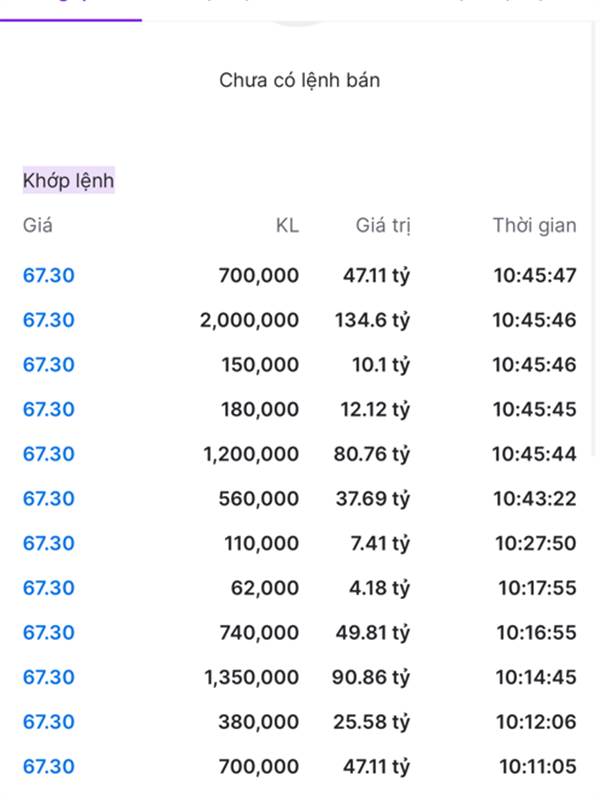
Task: Click the Giá trị column header
Action: pyautogui.click(x=383, y=225)
